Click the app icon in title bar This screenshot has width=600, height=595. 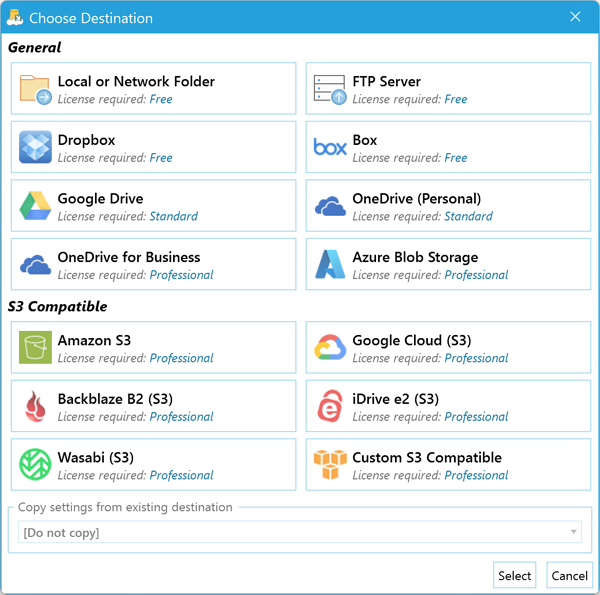pyautogui.click(x=15, y=17)
